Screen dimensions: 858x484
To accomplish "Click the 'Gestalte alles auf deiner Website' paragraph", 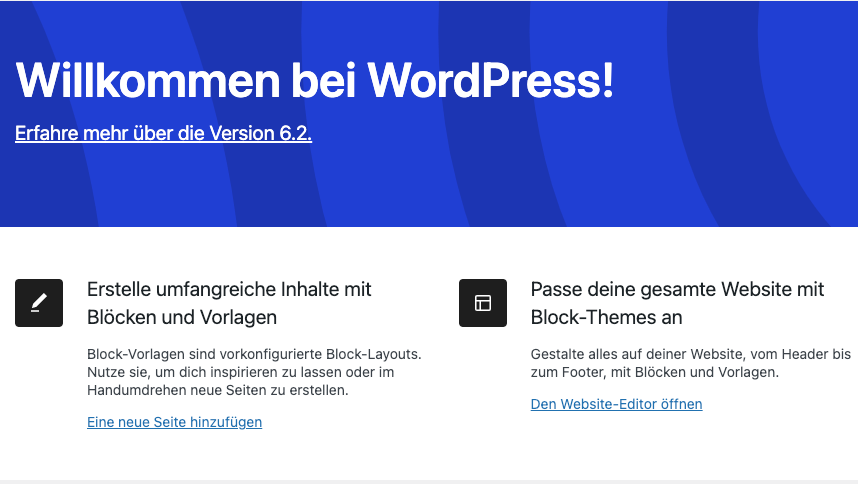I will (691, 363).
